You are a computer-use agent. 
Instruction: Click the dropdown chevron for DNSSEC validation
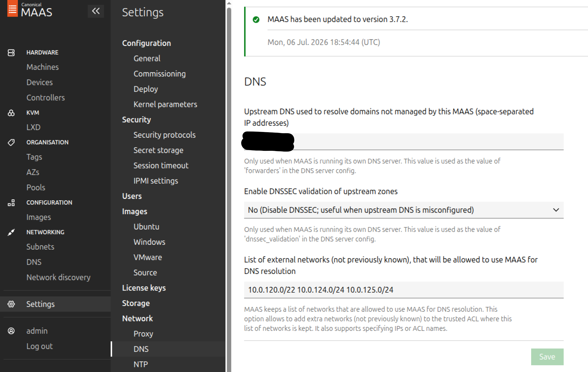(556, 210)
